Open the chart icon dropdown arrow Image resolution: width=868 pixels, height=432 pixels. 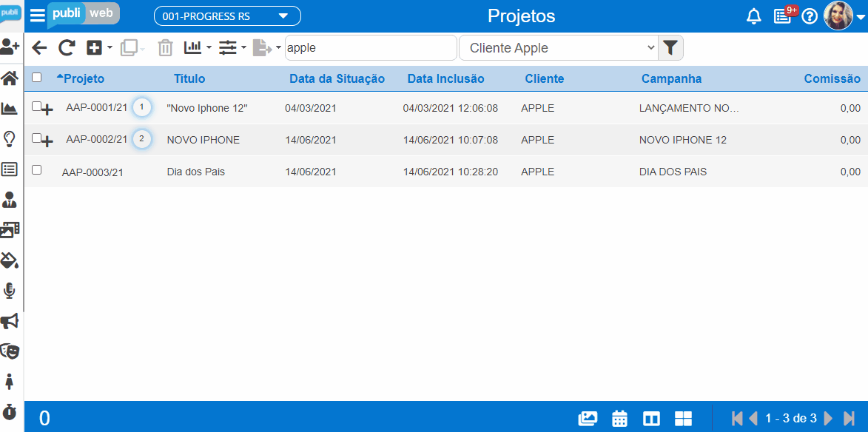click(x=209, y=48)
